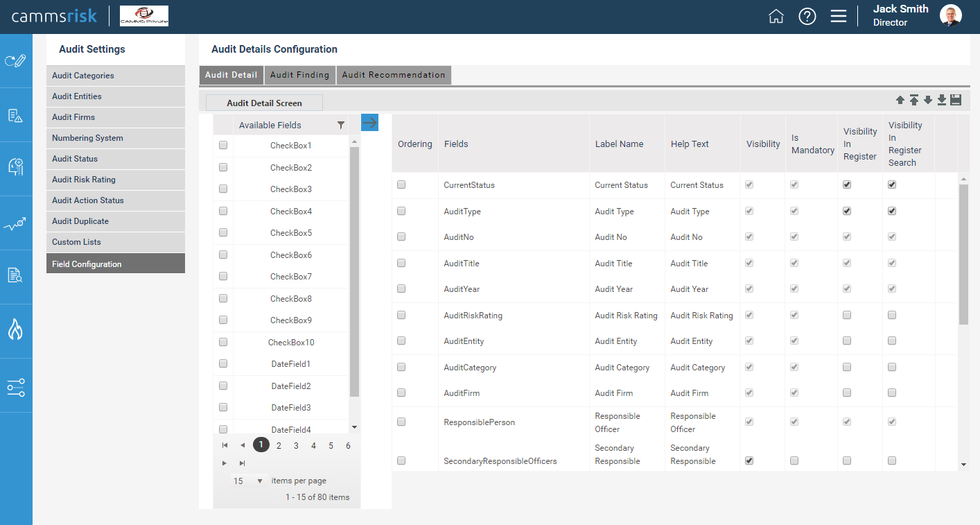This screenshot has height=525, width=980.
Task: Open Audit Entities settings
Action: 116,96
